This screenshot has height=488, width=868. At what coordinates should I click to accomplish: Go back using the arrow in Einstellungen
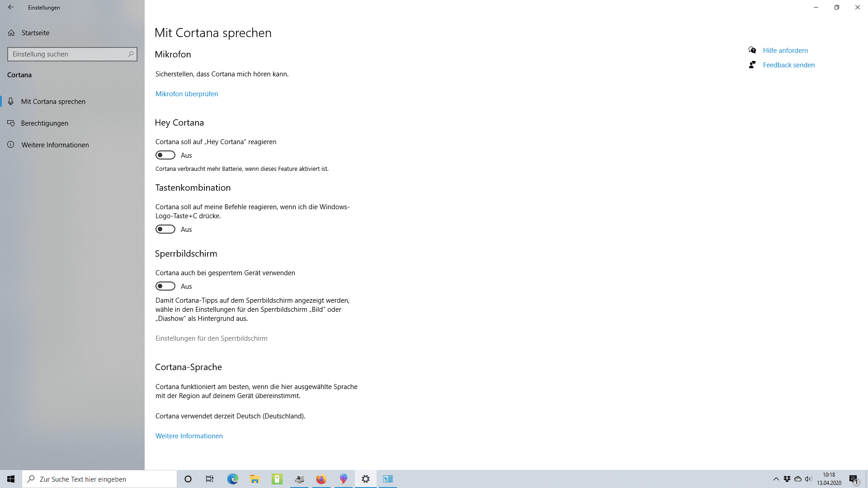(11, 7)
